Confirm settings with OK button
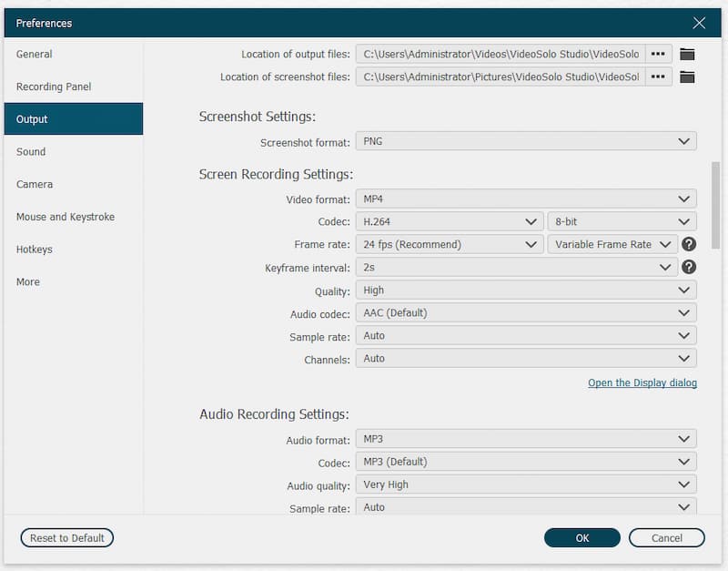Image resolution: width=728 pixels, height=571 pixels. click(x=582, y=537)
